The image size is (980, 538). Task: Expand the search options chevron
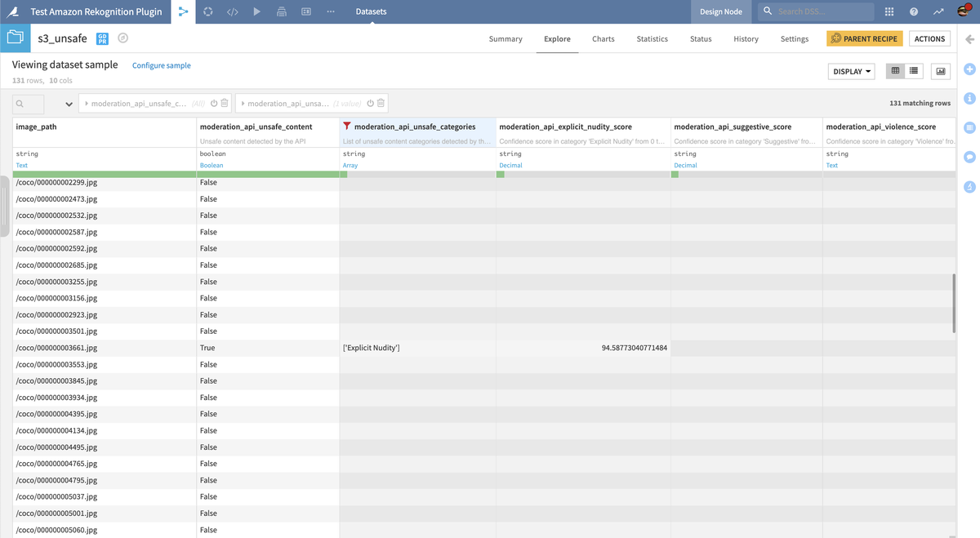pos(69,104)
